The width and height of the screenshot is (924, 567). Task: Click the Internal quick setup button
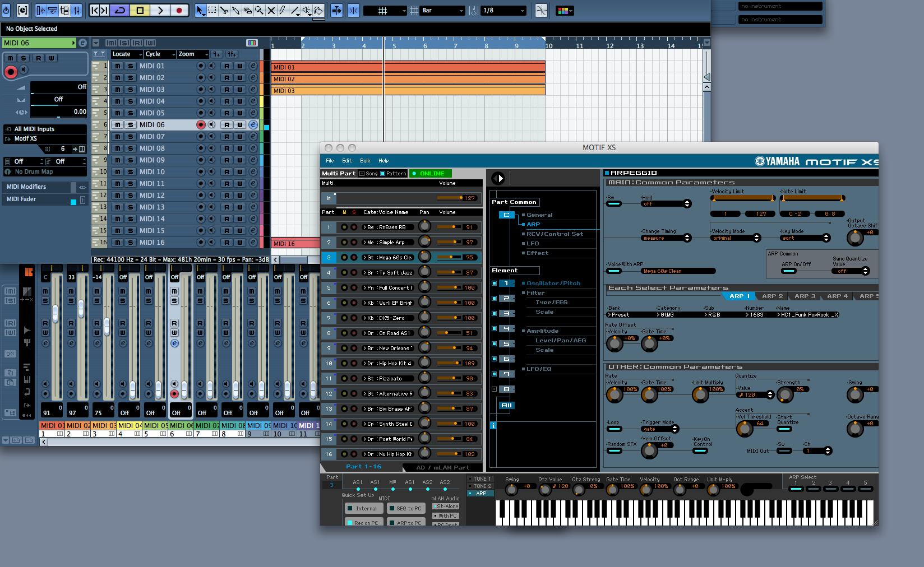363,508
